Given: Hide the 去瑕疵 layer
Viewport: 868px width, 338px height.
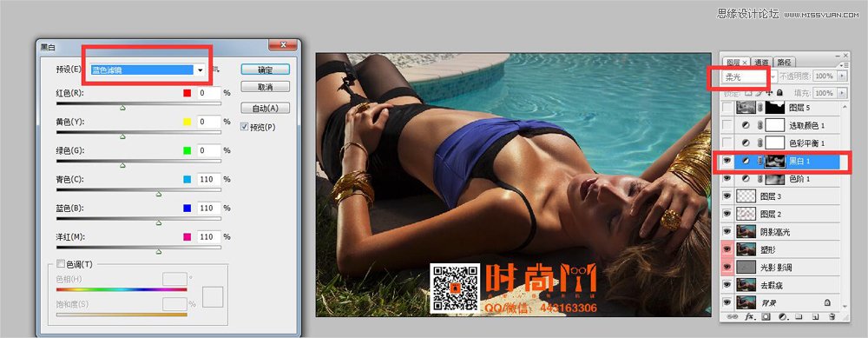Looking at the screenshot, I should (x=727, y=285).
